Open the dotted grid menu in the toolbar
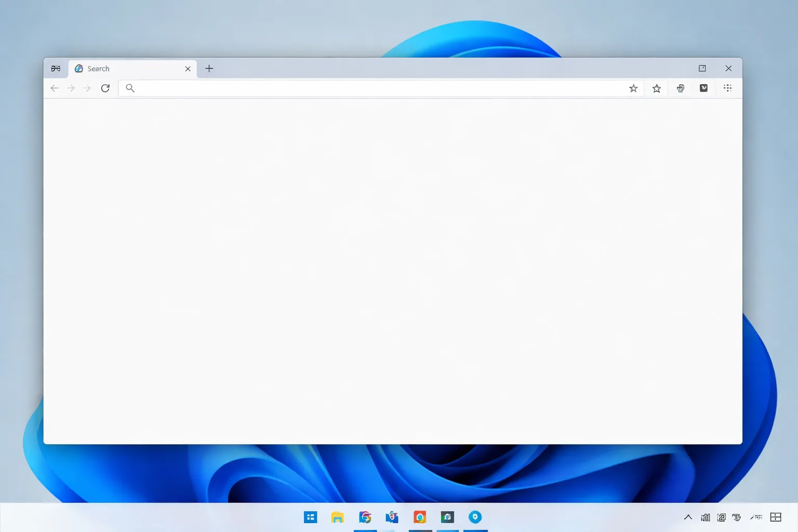Screen dimensions: 798x532 (727, 88)
